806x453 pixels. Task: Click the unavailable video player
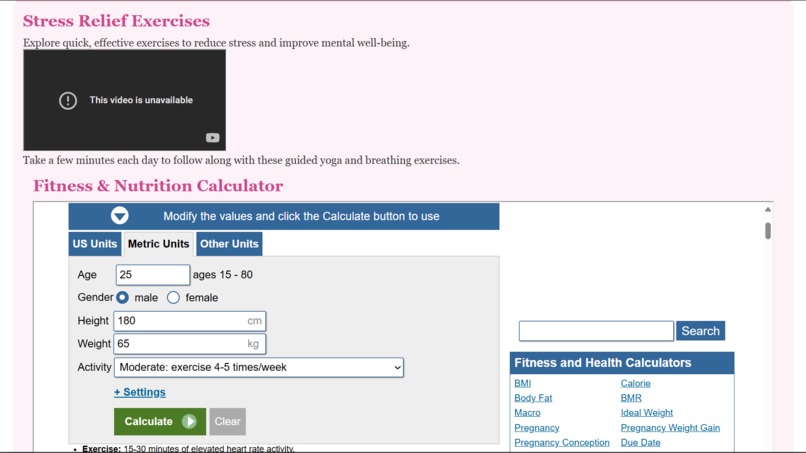pos(124,100)
